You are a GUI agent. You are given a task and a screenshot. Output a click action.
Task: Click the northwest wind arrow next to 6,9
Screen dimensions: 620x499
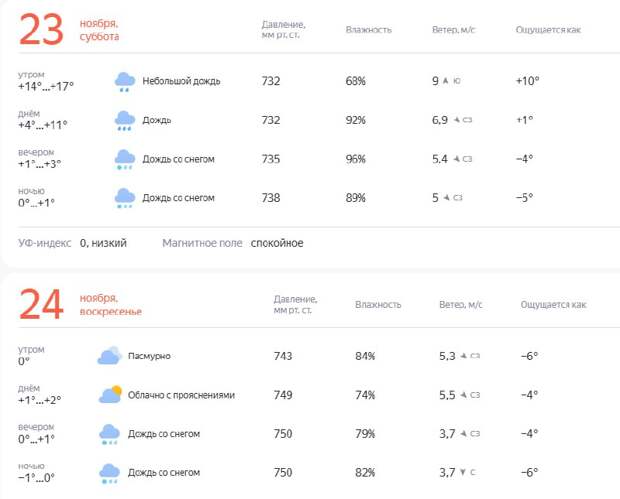457,120
